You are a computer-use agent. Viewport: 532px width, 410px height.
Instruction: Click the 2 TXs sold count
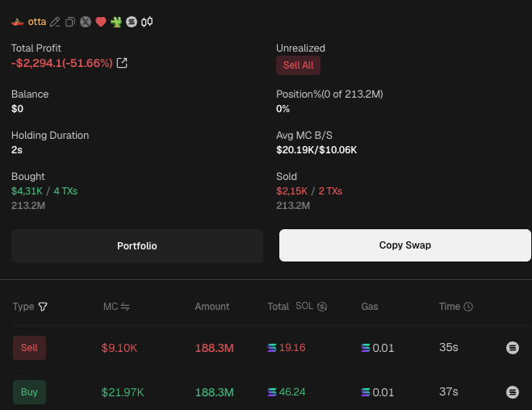(330, 191)
